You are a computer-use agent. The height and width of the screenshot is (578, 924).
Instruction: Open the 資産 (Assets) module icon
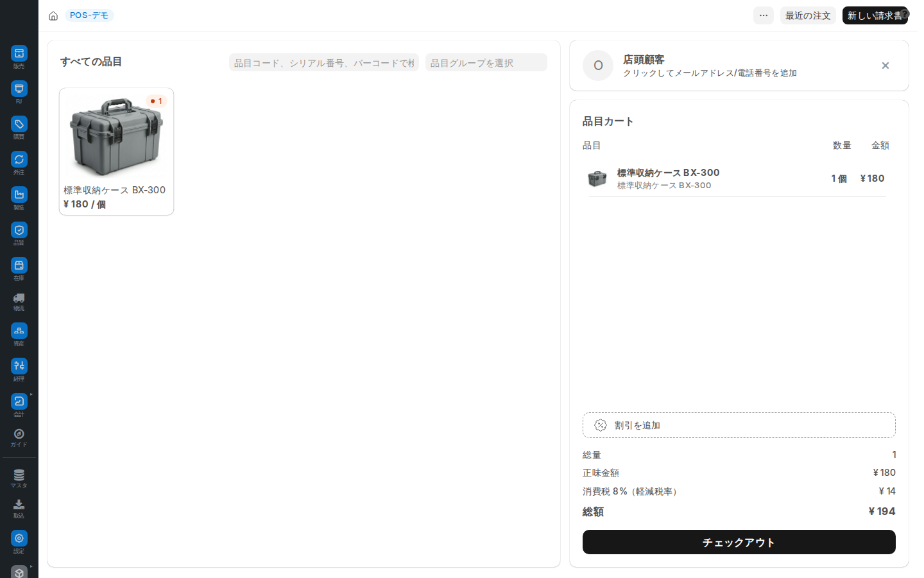19,331
